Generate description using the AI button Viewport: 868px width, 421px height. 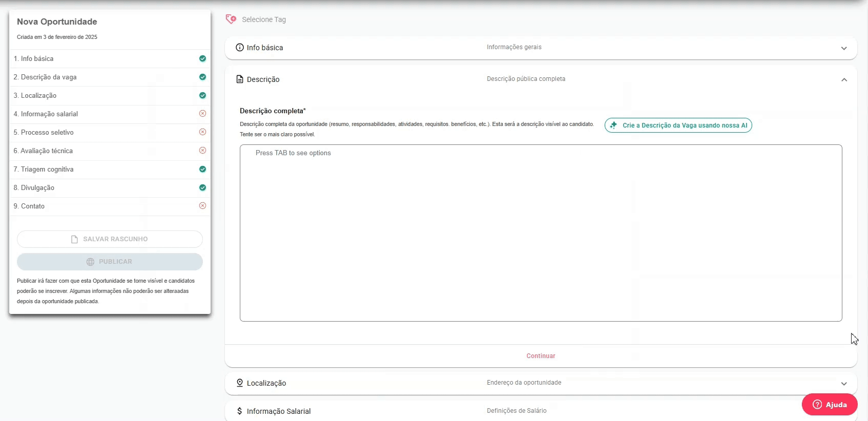[678, 125]
